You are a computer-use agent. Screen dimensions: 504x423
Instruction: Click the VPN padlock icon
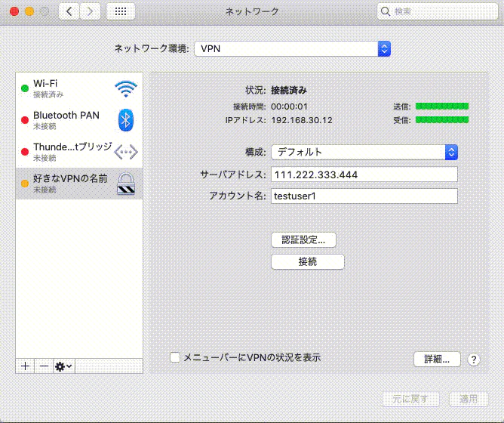tap(126, 184)
